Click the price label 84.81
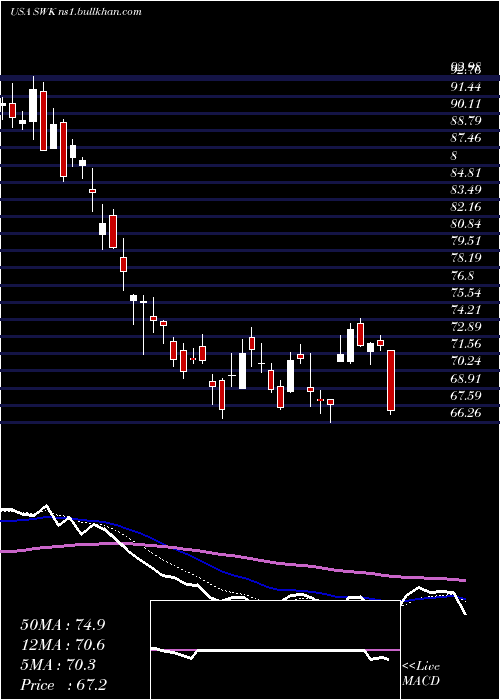The image size is (500, 700). pos(466,173)
